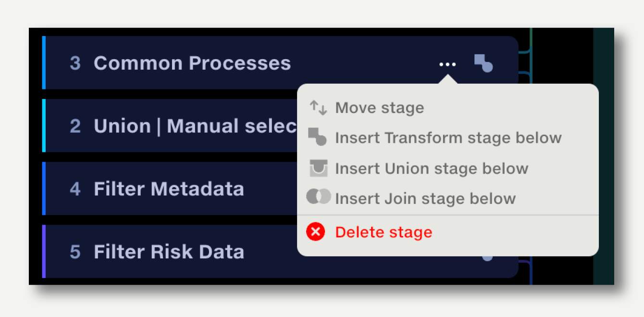Screen dimensions: 644x317
Task: Click the Transform shape icon in the menu
Action: pyautogui.click(x=317, y=137)
